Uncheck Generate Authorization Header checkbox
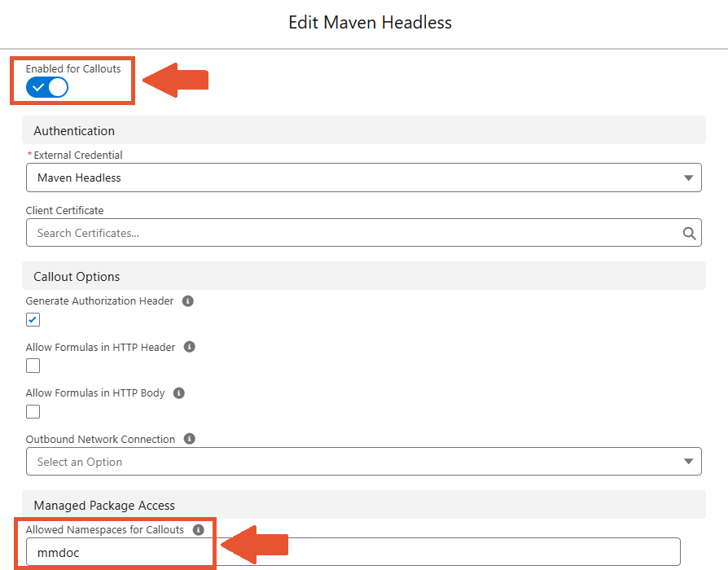Viewport: 728px width, 570px height. click(33, 320)
